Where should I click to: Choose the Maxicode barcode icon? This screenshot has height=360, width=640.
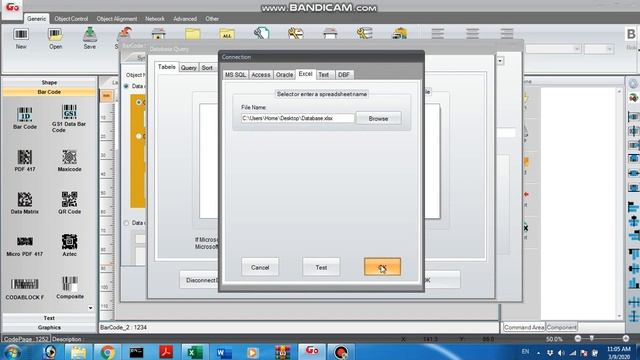click(69, 157)
